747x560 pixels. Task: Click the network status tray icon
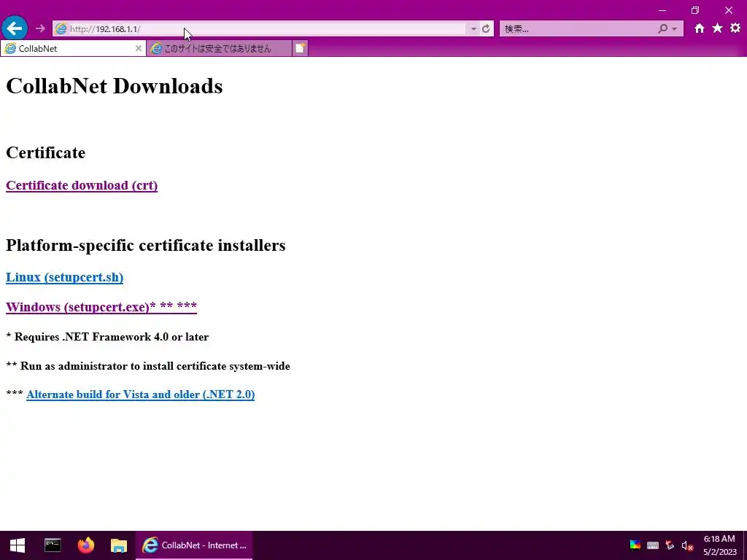pyautogui.click(x=670, y=545)
